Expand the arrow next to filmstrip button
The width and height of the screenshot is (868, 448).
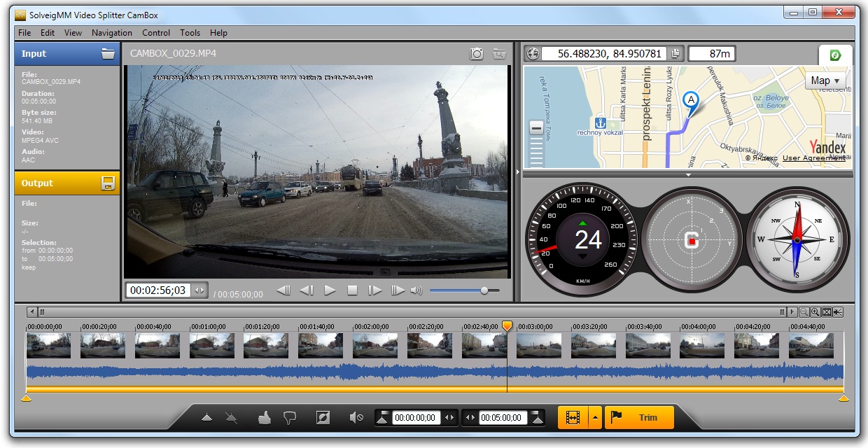(x=595, y=418)
